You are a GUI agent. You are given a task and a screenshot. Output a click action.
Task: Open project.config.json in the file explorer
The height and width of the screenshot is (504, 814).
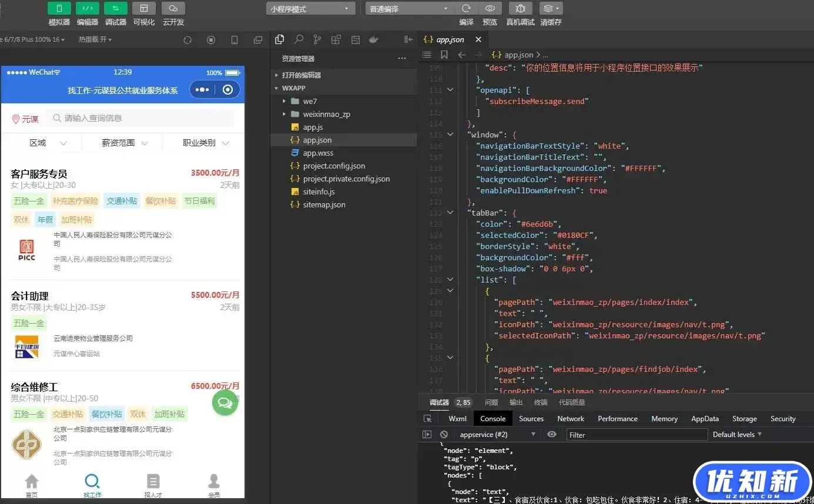pos(334,166)
